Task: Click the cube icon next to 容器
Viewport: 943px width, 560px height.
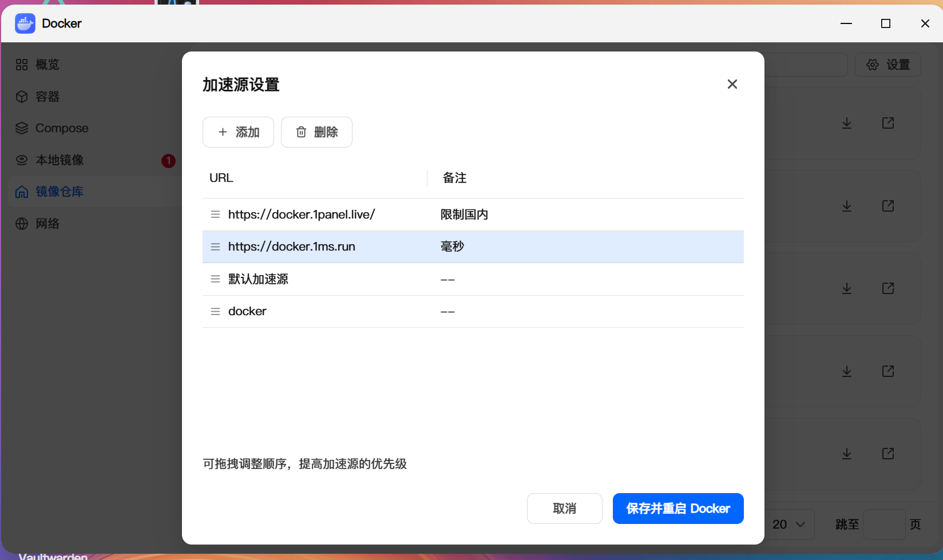Action: (22, 97)
